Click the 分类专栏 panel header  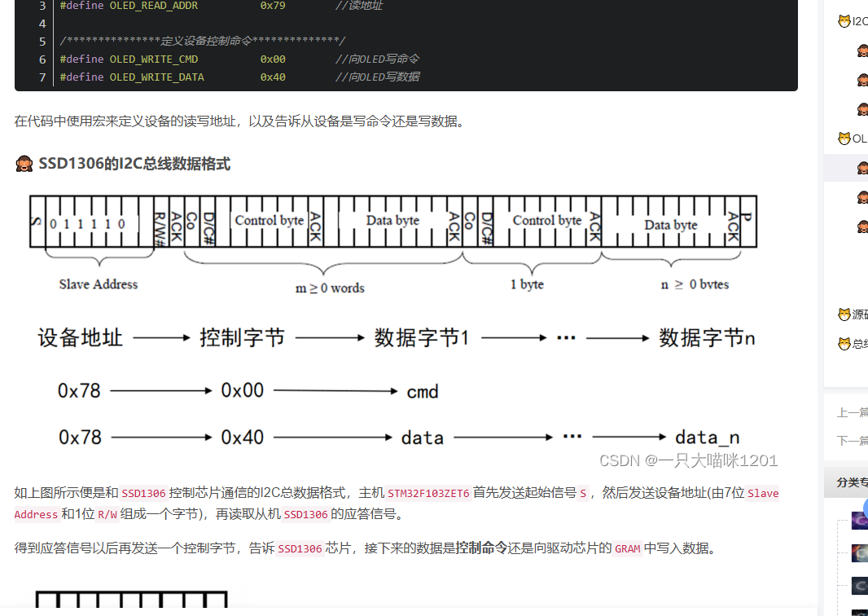coord(853,481)
